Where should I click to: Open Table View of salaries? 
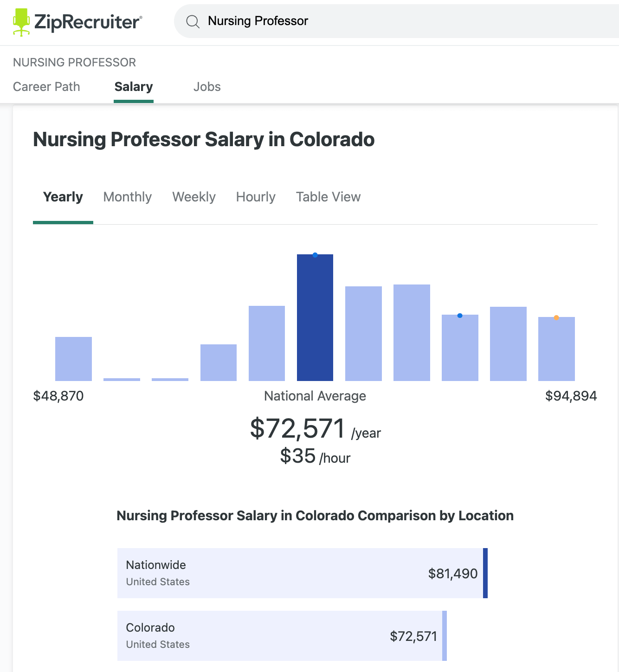[328, 197]
